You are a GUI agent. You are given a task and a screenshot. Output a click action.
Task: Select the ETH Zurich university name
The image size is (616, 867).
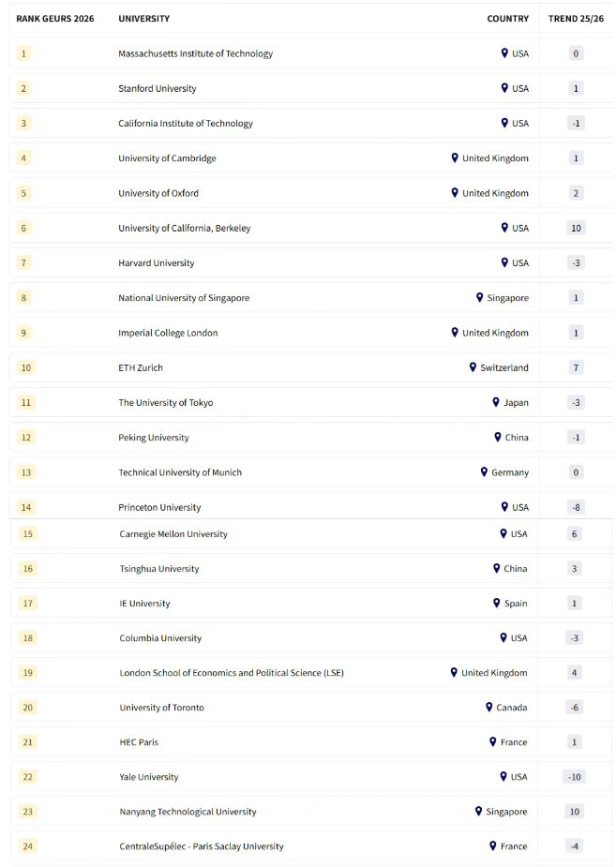pos(141,367)
